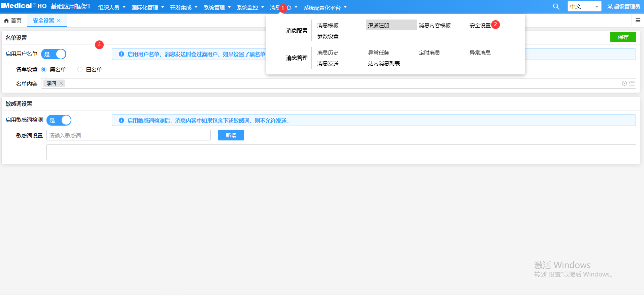Choose 消息历史 from the menu
Image resolution: width=644 pixels, height=295 pixels.
[x=328, y=53]
